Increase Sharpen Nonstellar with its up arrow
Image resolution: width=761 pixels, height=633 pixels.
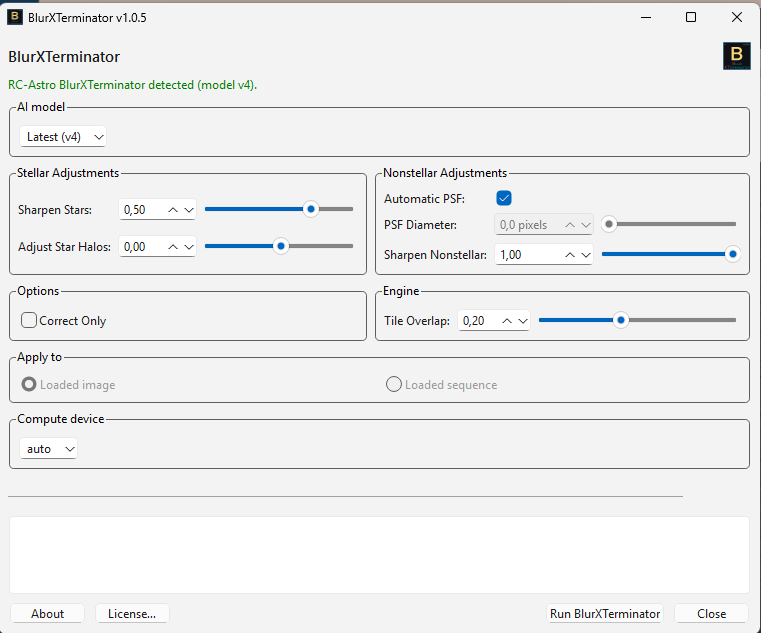(x=570, y=255)
